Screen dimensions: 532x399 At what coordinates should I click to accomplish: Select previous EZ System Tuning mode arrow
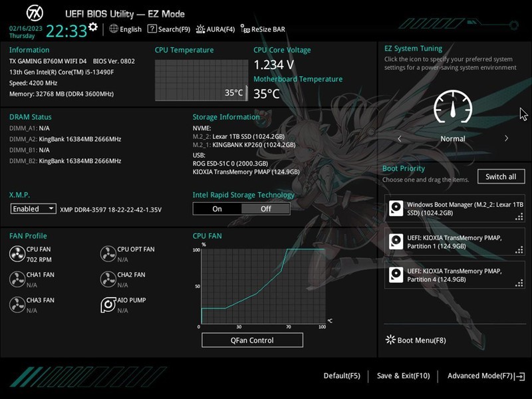pos(400,138)
